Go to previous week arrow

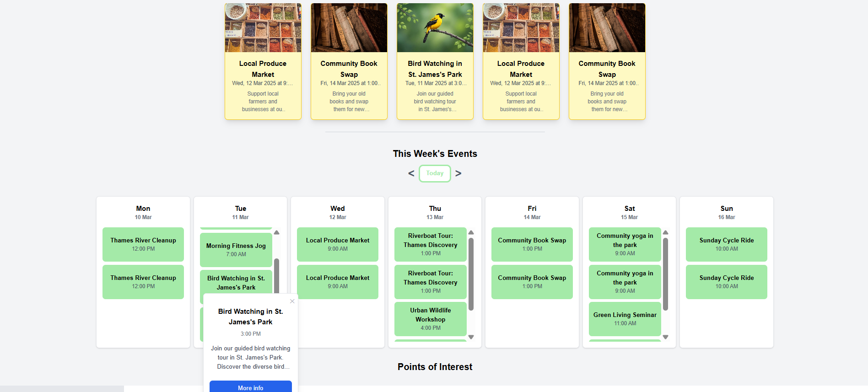[411, 173]
